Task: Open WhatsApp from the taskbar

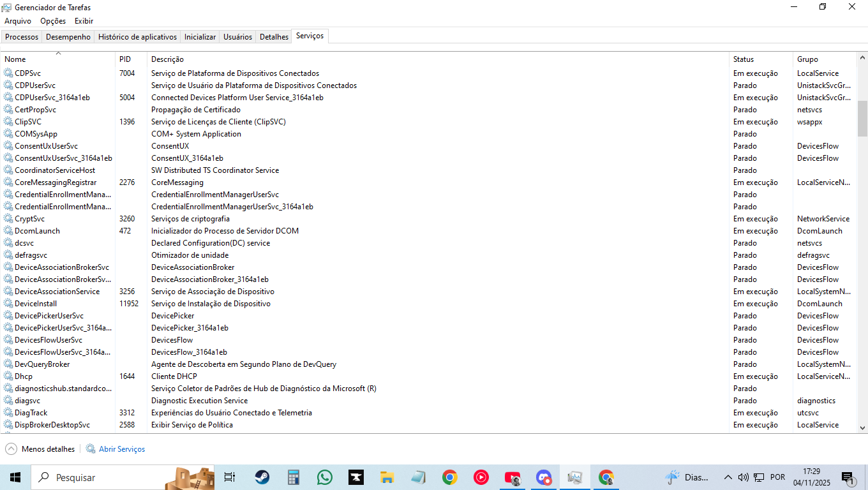Action: point(324,477)
